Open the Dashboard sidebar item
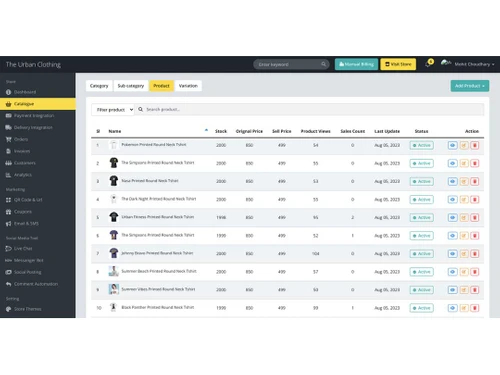The width and height of the screenshot is (500, 375). [x=21, y=92]
